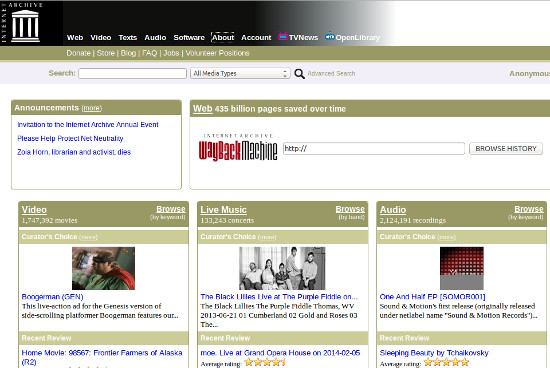Click the Wayback Machine URL input field
The image size is (550, 368).
point(374,148)
